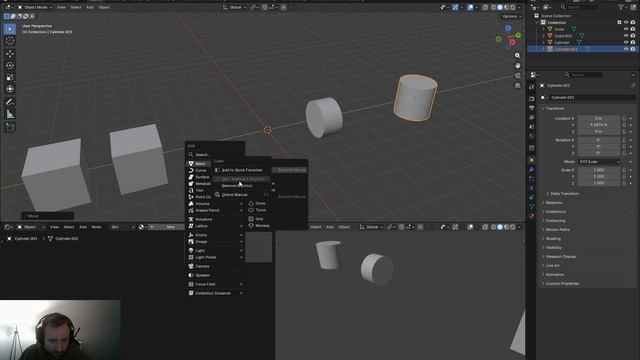The height and width of the screenshot is (360, 640).
Task: Toggle the camera view icon
Action: pos(518,76)
